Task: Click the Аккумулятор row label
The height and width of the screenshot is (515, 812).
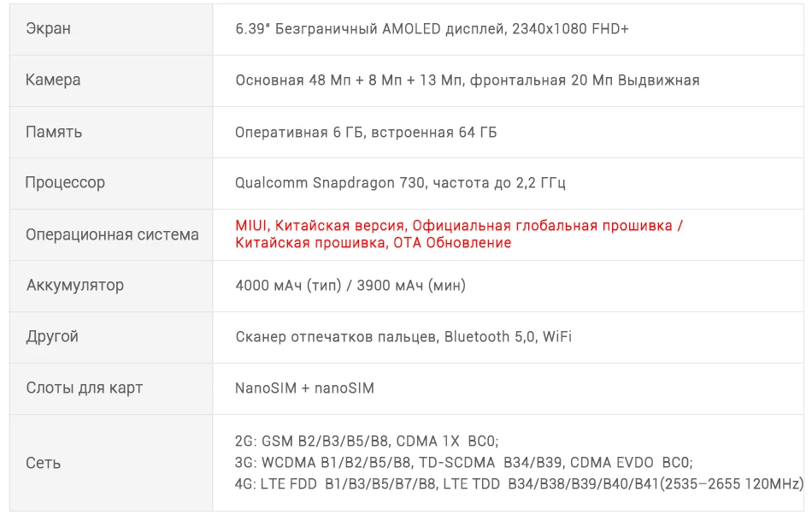Action: (75, 285)
